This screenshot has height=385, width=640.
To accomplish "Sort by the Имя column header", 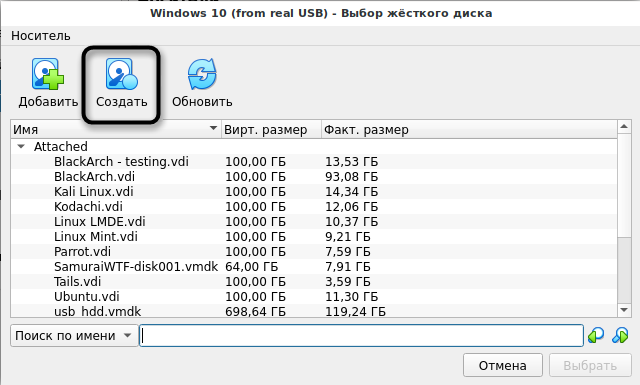I will (x=116, y=129).
